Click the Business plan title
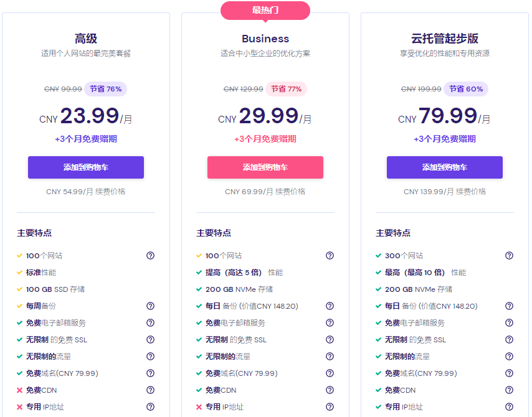 [265, 39]
